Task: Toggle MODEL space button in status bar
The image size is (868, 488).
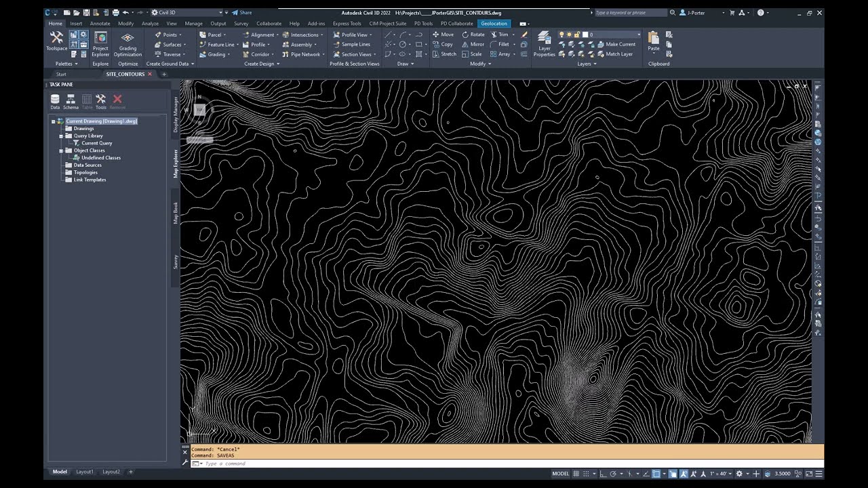Action: [561, 474]
